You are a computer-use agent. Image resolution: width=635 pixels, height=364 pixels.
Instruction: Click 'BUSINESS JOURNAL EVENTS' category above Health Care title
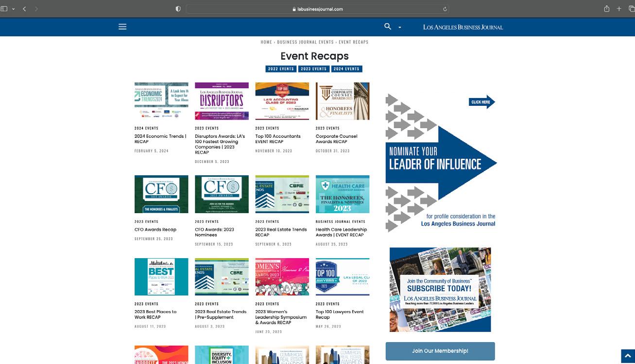coord(341,221)
